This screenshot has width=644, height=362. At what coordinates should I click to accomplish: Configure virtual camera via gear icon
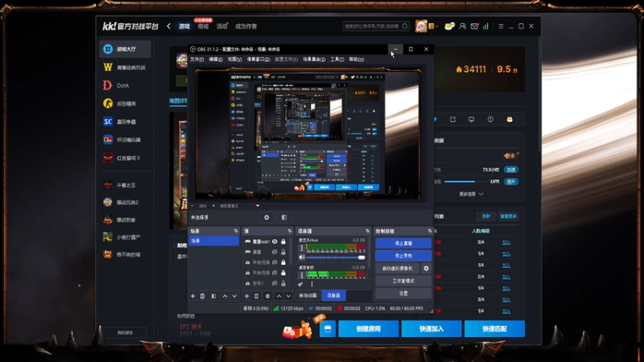coord(427,269)
